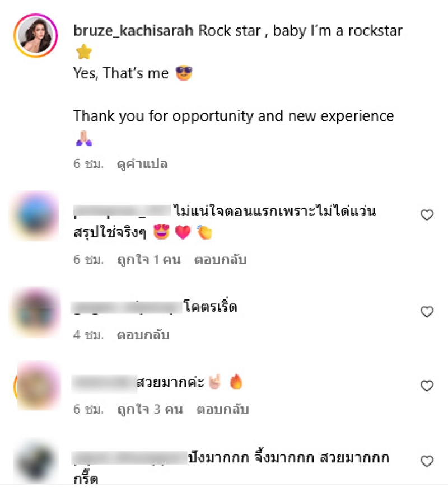Viewport: 448px width, 492px height.
Task: Open bruze_kachisarah username link
Action: click(x=133, y=31)
